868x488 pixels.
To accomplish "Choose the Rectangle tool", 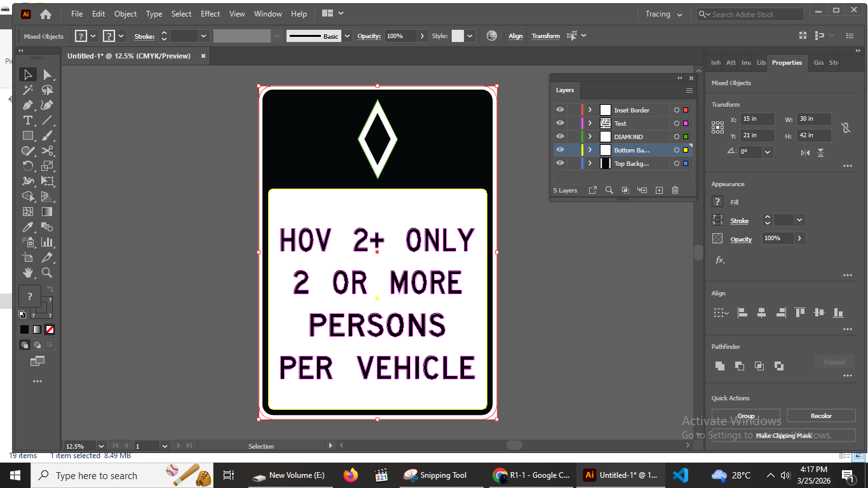I will point(28,135).
